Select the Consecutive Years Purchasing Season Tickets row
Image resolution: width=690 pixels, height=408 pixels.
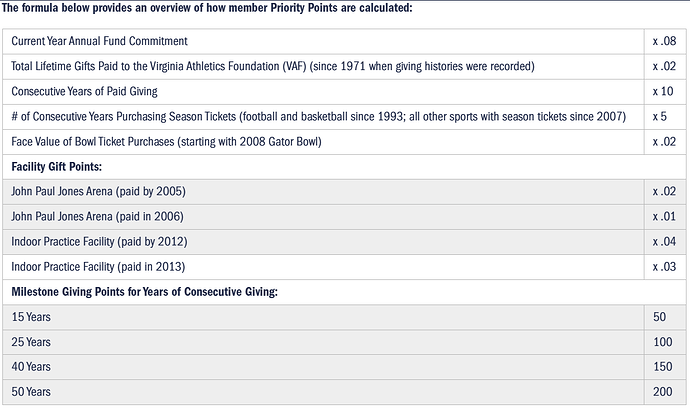click(x=318, y=116)
